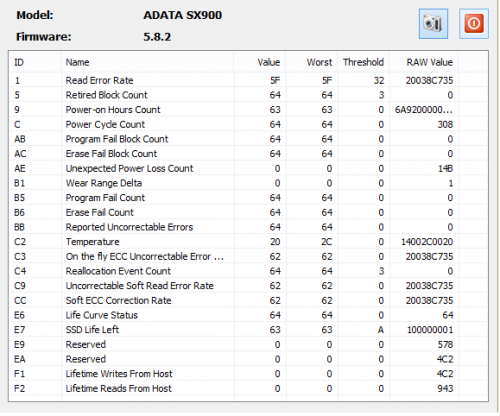Click the Worst column header
Viewport: 500px width, 416px height.
(311, 62)
